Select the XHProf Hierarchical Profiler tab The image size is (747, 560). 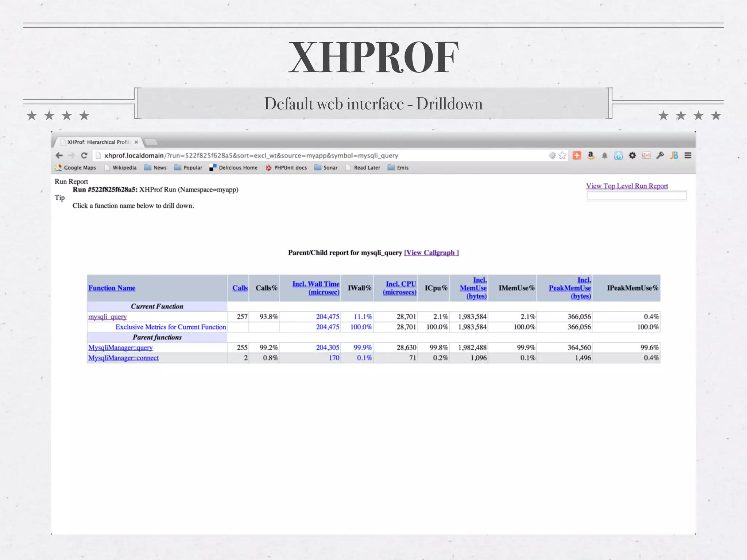pyautogui.click(x=98, y=142)
